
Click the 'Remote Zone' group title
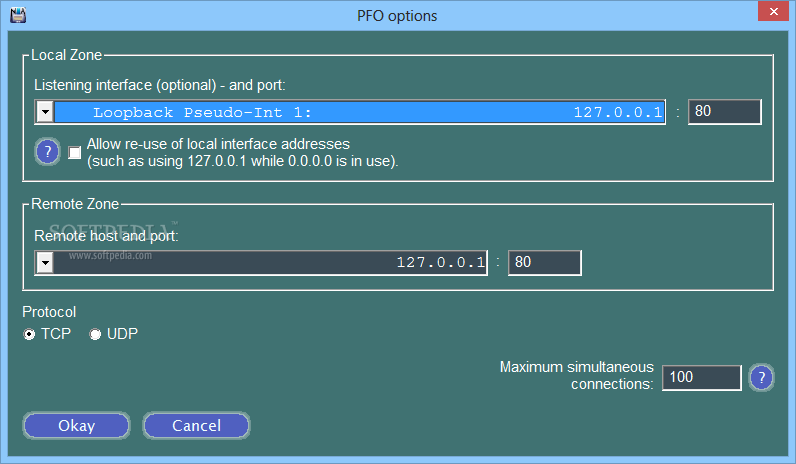(75, 204)
